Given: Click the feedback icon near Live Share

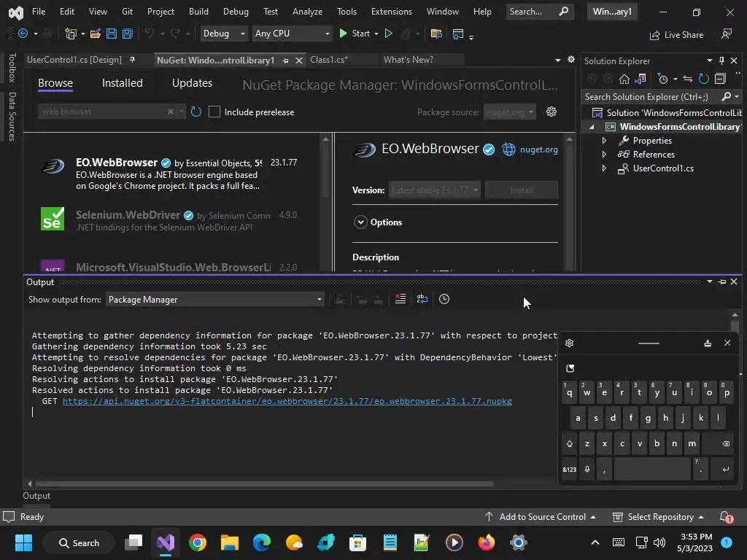Looking at the screenshot, I should click(x=727, y=34).
